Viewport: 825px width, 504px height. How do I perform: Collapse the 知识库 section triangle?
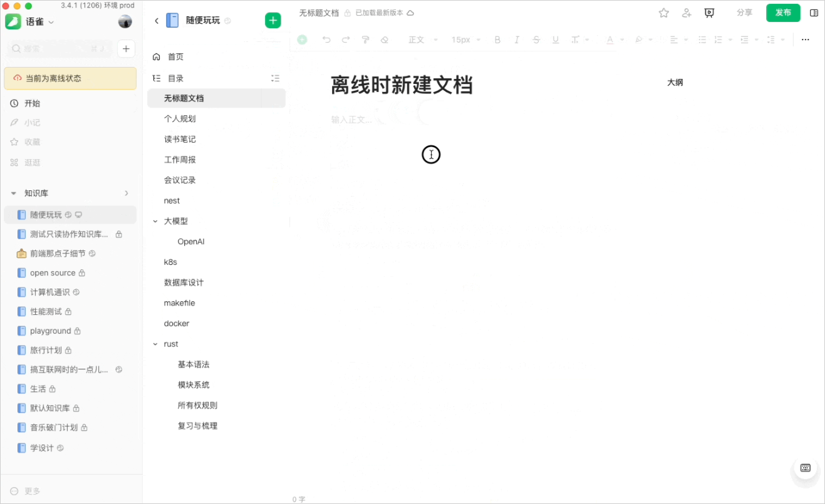(14, 193)
